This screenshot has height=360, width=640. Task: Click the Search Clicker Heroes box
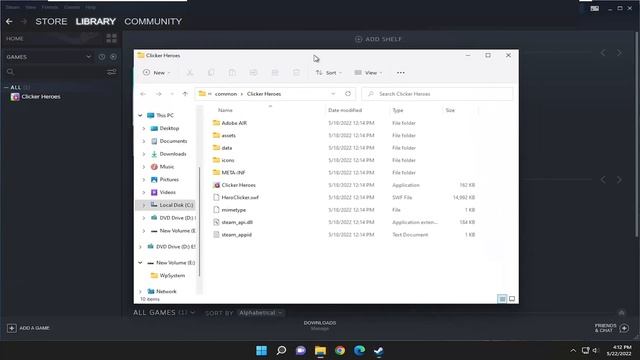point(437,94)
